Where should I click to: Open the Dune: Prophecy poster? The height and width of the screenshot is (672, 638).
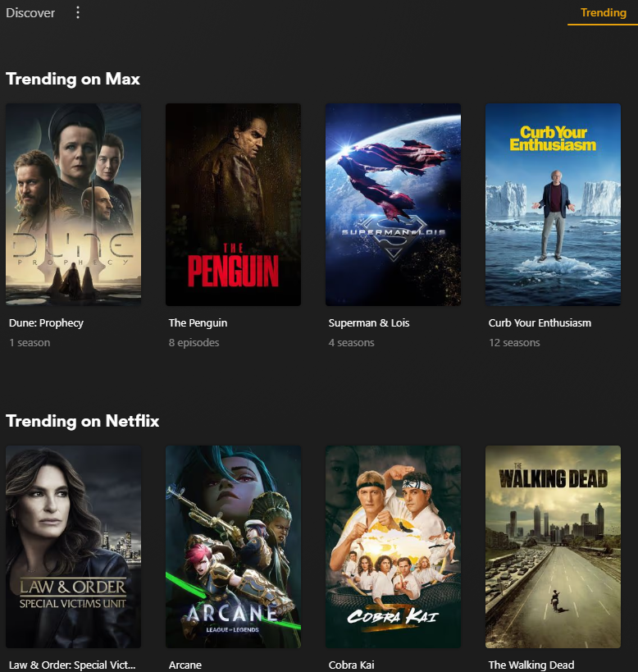click(x=73, y=204)
